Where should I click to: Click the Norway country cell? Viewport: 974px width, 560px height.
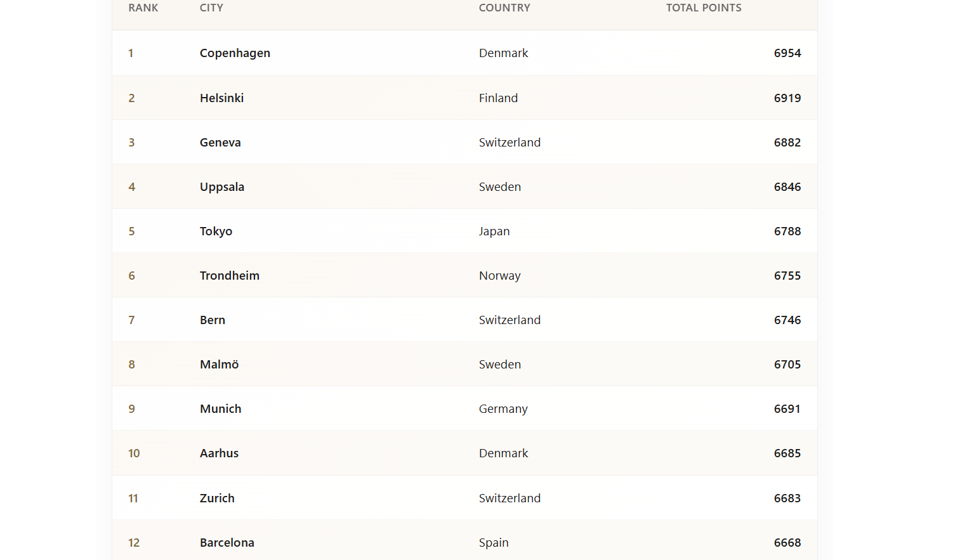pyautogui.click(x=500, y=276)
